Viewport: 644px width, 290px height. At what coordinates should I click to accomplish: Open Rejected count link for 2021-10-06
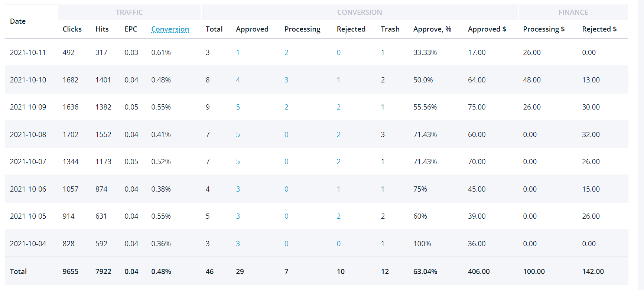[338, 189]
